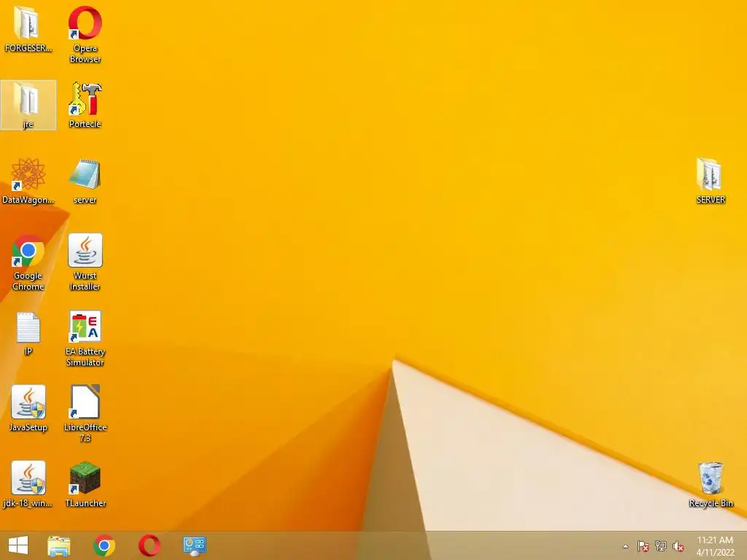Open Action Center flag tray icon

coord(643,546)
